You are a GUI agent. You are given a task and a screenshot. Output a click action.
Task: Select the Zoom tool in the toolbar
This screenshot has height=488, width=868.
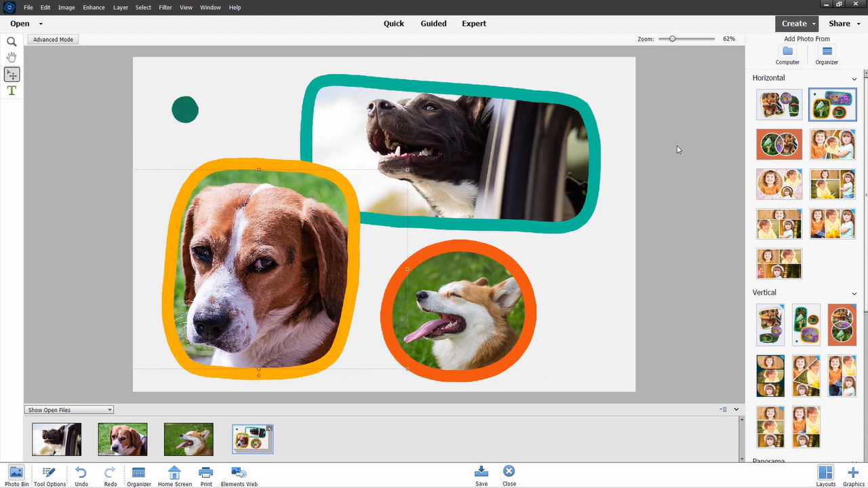coord(12,41)
